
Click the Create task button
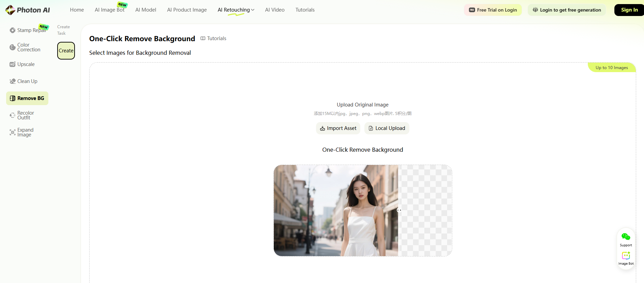pyautogui.click(x=66, y=51)
